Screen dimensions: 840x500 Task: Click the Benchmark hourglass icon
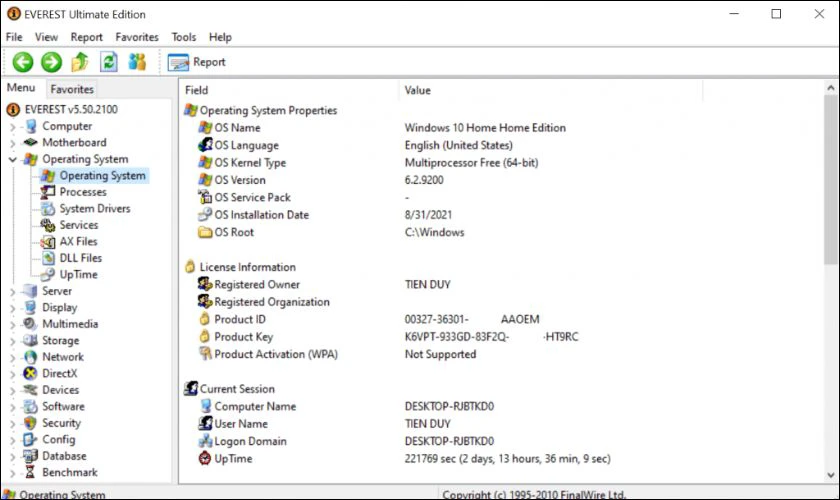pyautogui.click(x=30, y=473)
